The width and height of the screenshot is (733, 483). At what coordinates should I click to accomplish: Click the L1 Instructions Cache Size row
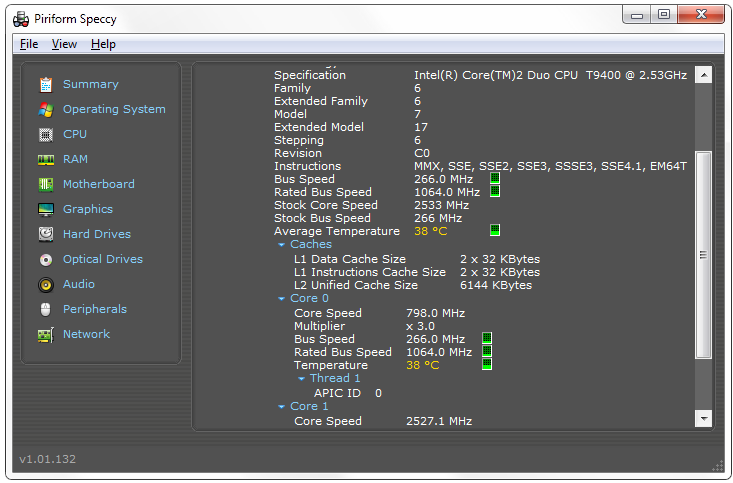(x=417, y=272)
